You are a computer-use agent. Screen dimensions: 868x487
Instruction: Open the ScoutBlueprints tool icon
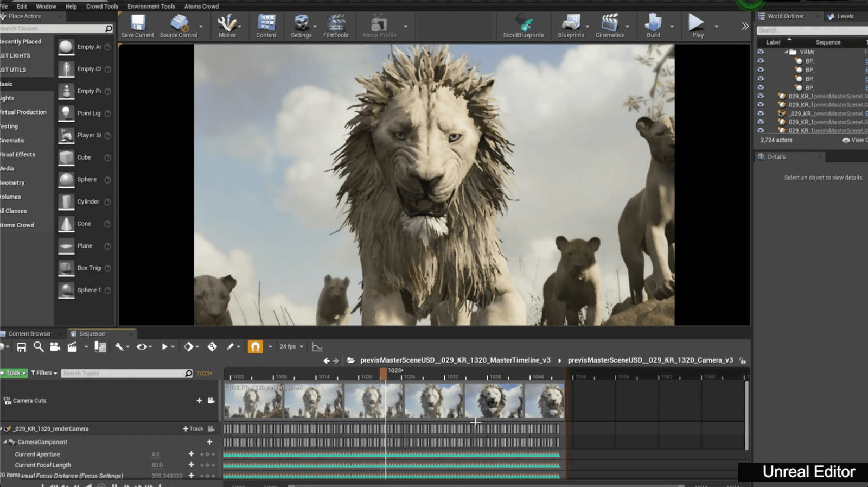point(523,26)
